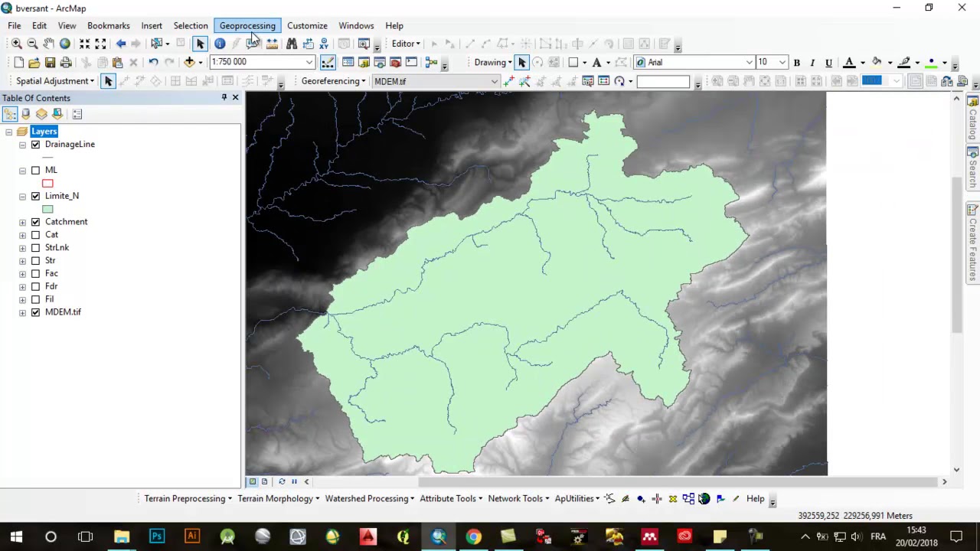
Task: Select the Identify tool
Action: point(220,44)
